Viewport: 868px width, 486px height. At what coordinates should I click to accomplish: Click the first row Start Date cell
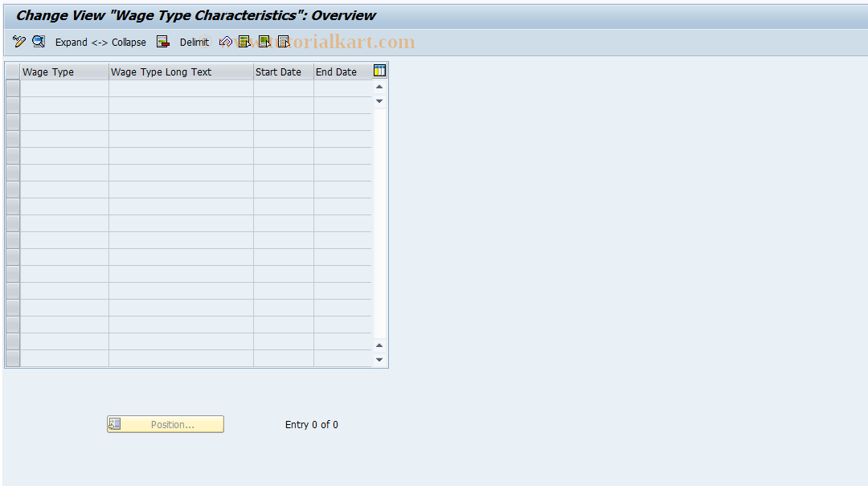[284, 88]
